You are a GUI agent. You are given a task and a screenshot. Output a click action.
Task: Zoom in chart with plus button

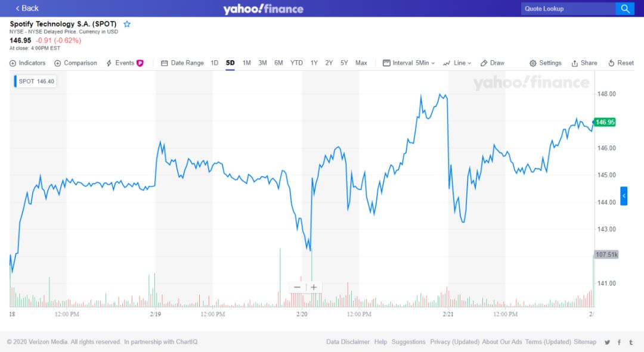(314, 287)
